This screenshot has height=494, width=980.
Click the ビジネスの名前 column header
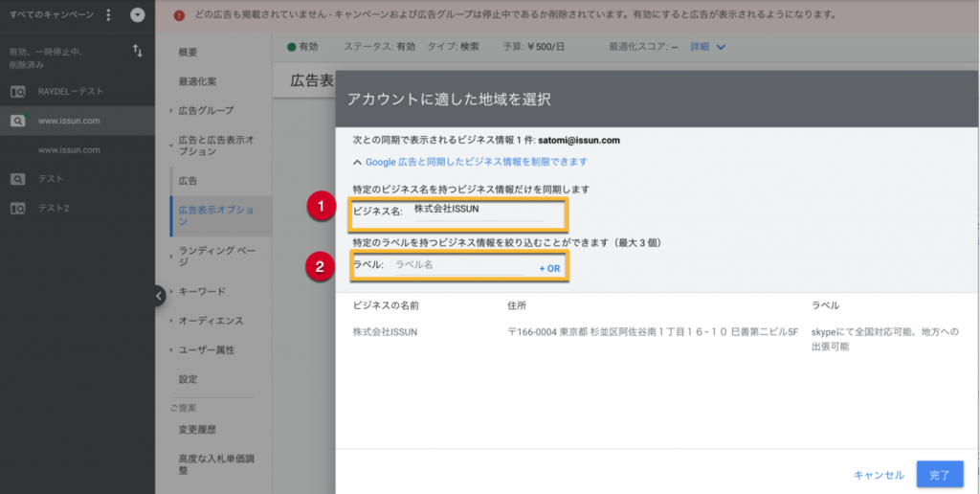point(386,305)
